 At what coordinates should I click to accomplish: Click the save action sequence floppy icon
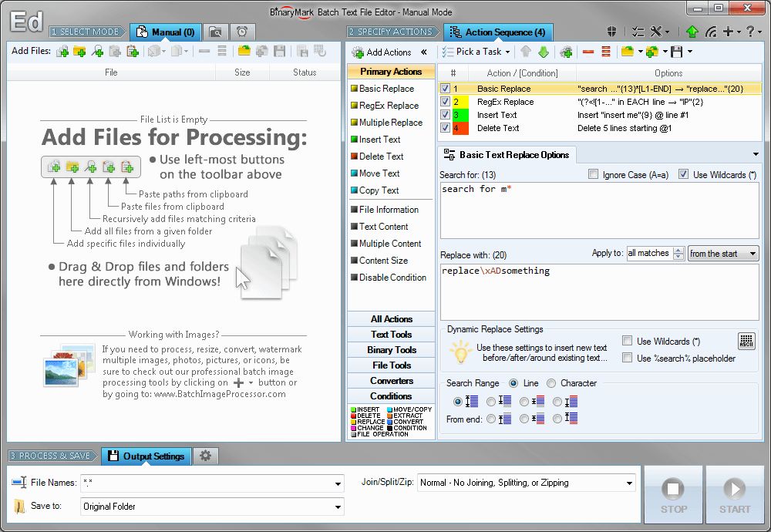pyautogui.click(x=677, y=52)
